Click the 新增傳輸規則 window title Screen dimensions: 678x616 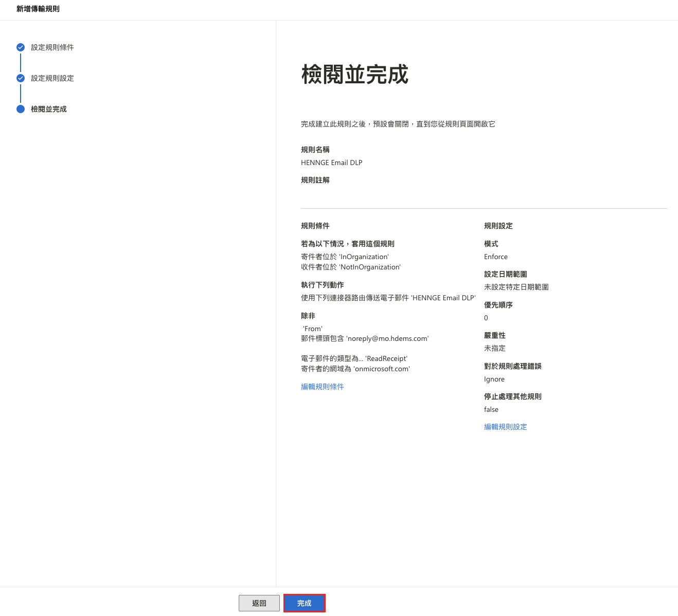38,9
